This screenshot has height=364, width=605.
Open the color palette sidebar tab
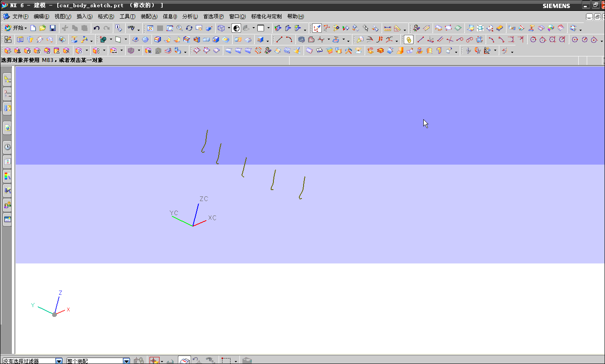tap(7, 176)
